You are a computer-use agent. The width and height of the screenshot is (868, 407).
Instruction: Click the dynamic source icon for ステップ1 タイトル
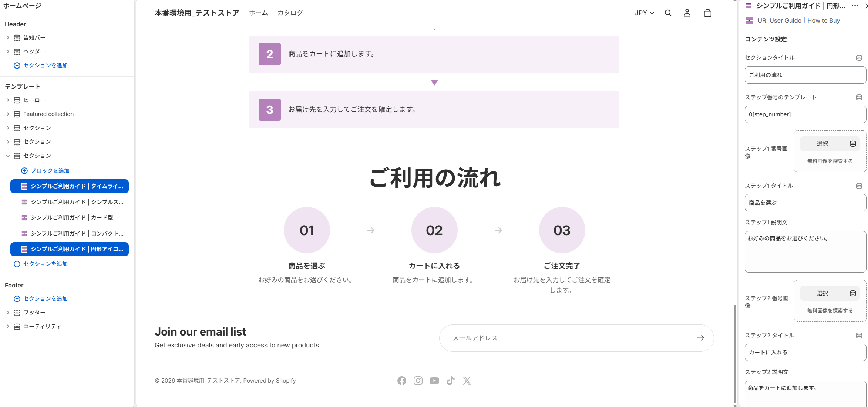(x=859, y=186)
